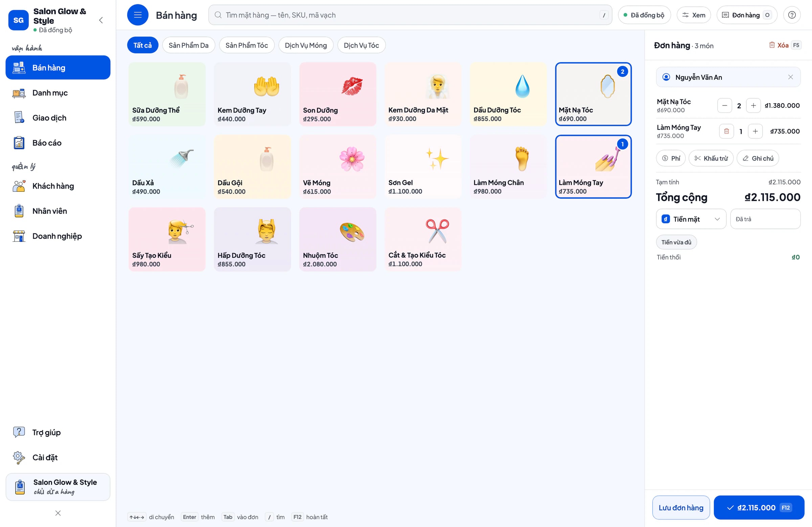Open Trợ giúp in the sidebar
This screenshot has width=812, height=527.
[58, 432]
